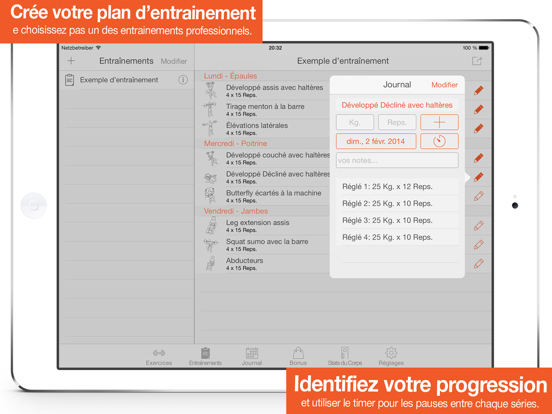Tap pencil icon for Élévations latérales
Image resolution: width=552 pixels, height=414 pixels.
[478, 128]
